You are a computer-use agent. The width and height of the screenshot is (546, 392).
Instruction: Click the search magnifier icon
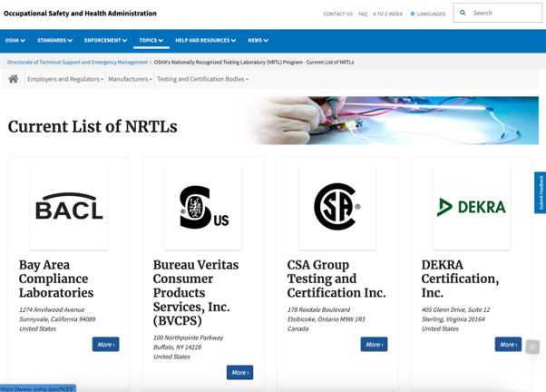click(x=463, y=13)
